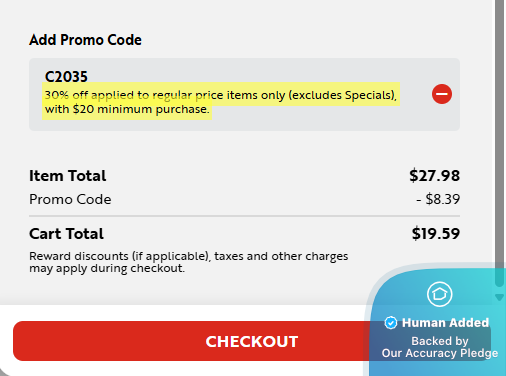The width and height of the screenshot is (506, 376).
Task: Select the C2035 promo code title
Action: point(66,76)
